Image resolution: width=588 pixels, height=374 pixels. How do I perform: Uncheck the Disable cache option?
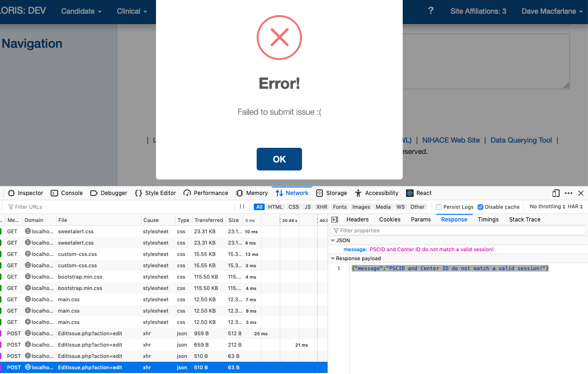(479, 207)
